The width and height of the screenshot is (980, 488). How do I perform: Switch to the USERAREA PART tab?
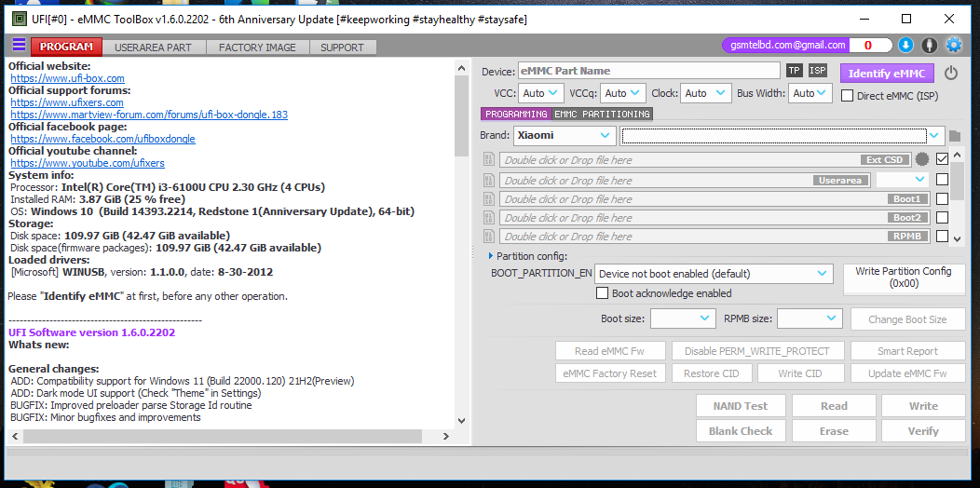[x=153, y=47]
